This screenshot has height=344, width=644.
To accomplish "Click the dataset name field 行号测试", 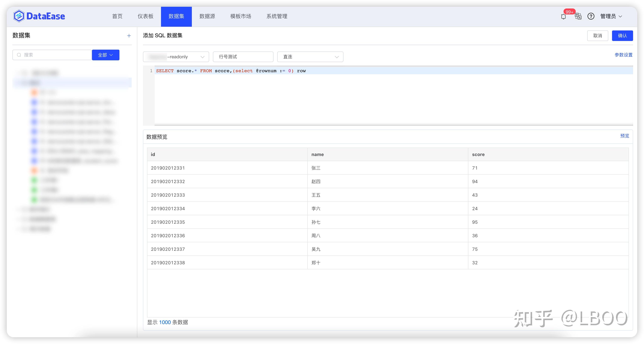I will [x=243, y=57].
